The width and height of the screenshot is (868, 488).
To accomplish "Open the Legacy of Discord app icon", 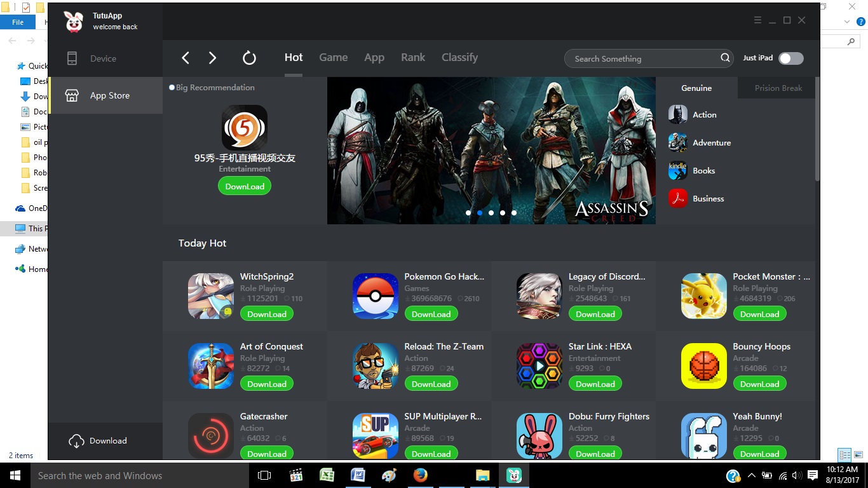I will [x=539, y=296].
